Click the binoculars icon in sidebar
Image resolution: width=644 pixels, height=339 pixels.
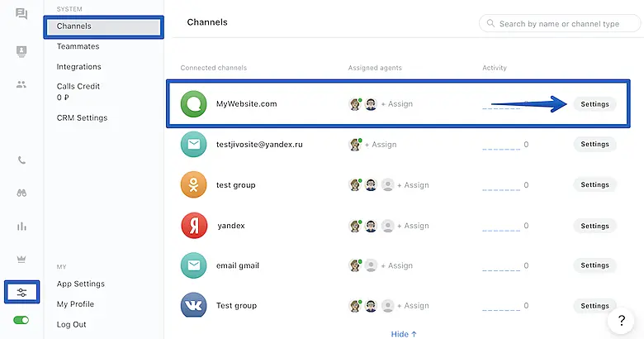21,193
